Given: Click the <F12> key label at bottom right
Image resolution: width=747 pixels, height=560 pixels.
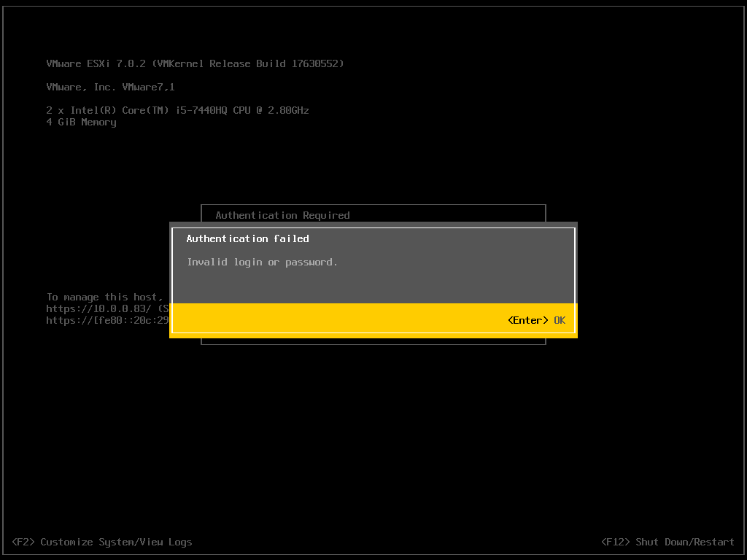Looking at the screenshot, I should click(x=615, y=542).
